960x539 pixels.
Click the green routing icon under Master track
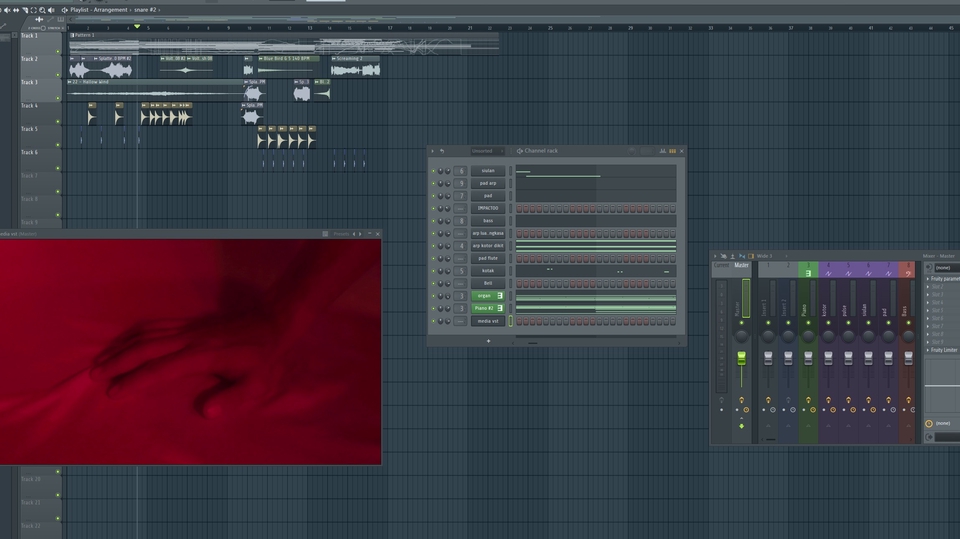tap(741, 426)
